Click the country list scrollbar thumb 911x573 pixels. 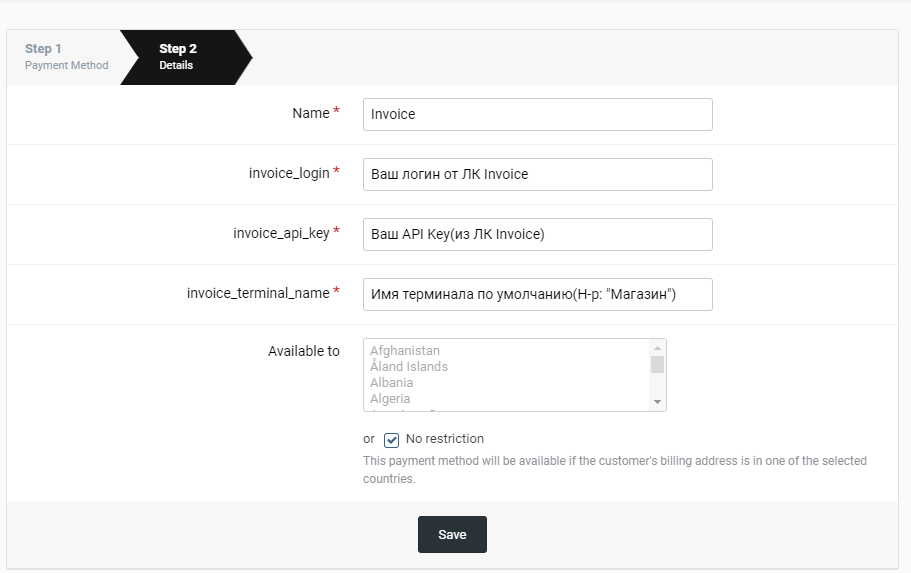pos(657,364)
